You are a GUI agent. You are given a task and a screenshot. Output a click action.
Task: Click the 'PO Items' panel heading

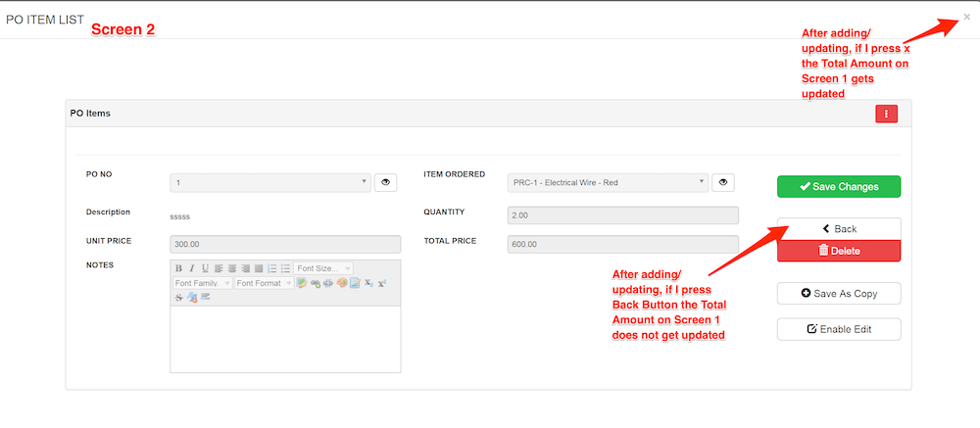tap(90, 114)
